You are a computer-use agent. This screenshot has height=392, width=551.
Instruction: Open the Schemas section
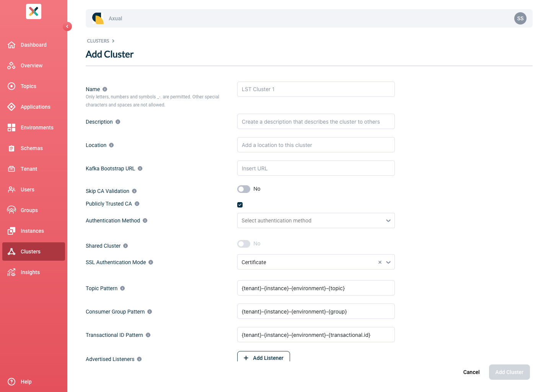34,148
